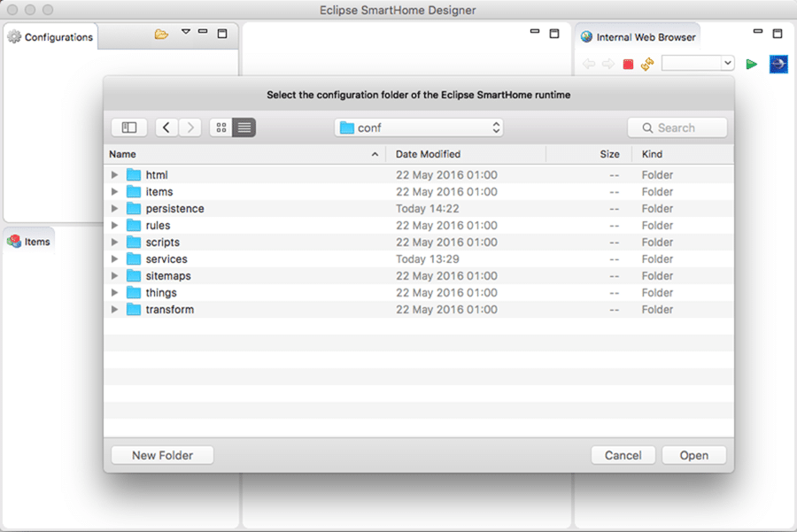Toggle the file dialog sidebar
The image size is (797, 532).
coord(129,127)
